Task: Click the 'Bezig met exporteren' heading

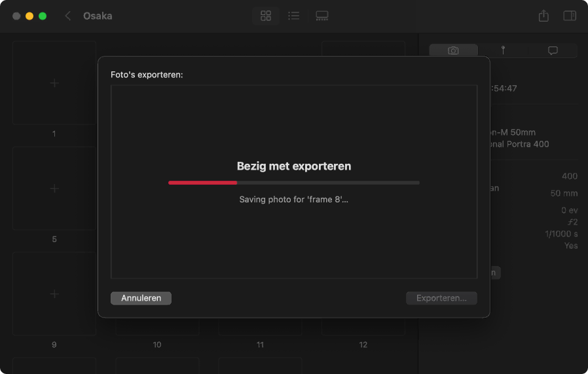Action: point(294,166)
